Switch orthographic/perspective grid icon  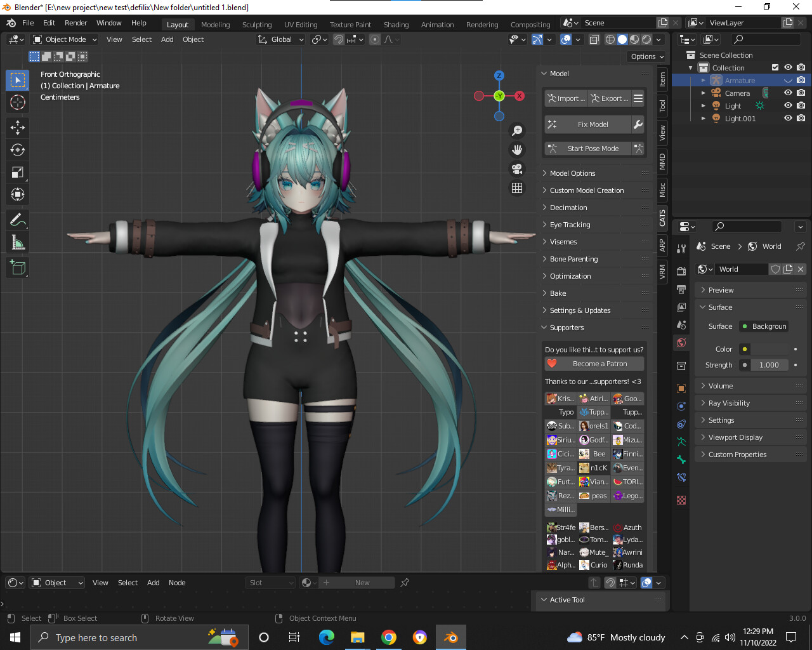tap(518, 188)
